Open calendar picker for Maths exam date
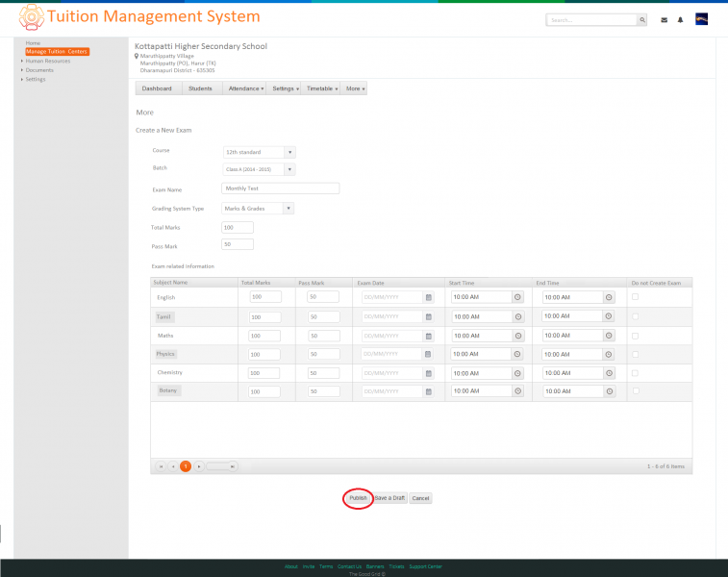 pyautogui.click(x=429, y=336)
